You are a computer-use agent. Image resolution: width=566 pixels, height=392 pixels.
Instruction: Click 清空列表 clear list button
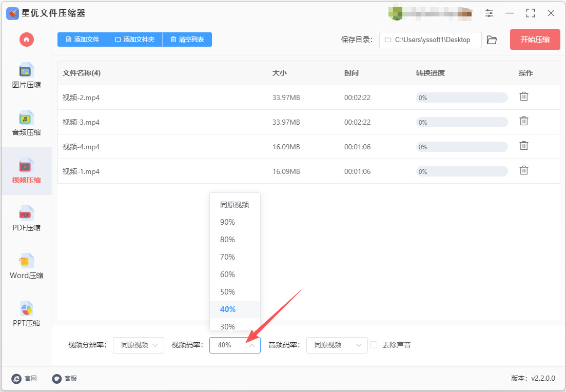(x=187, y=40)
